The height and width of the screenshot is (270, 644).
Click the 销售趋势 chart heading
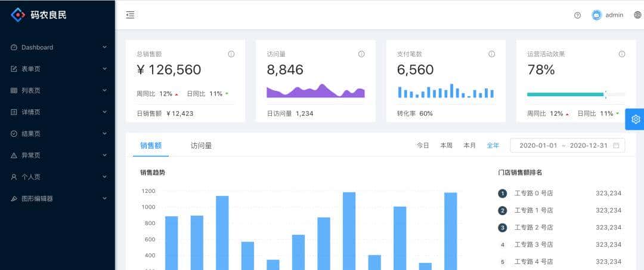[153, 173]
